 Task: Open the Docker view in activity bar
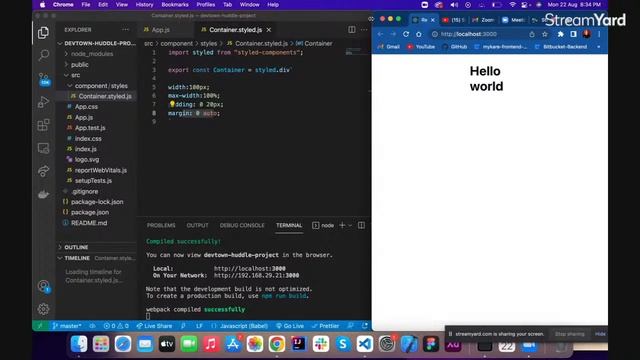43,194
